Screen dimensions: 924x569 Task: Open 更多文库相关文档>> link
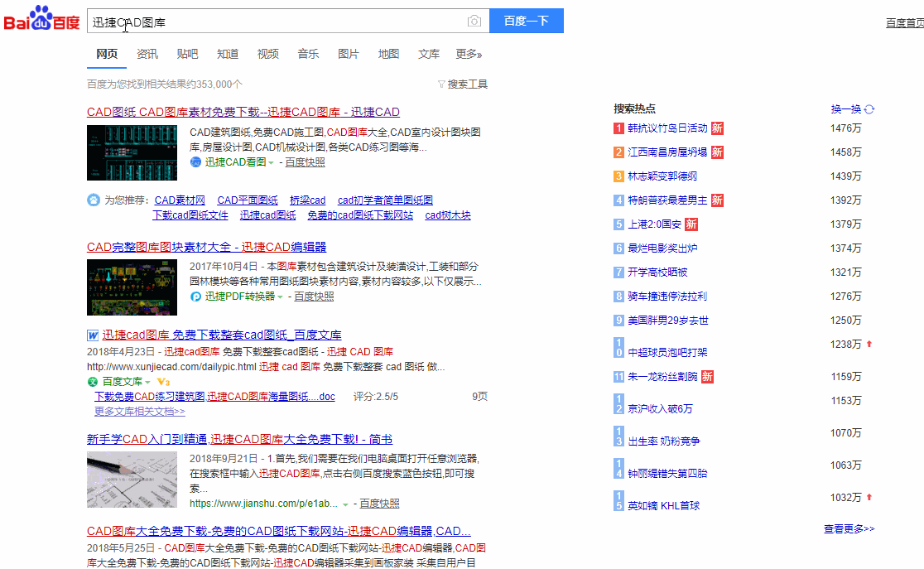140,412
